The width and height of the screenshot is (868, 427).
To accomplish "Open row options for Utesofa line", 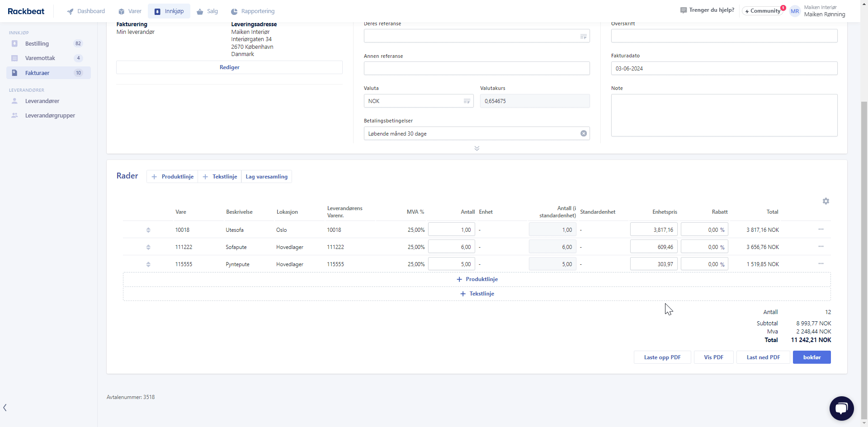I will [821, 230].
